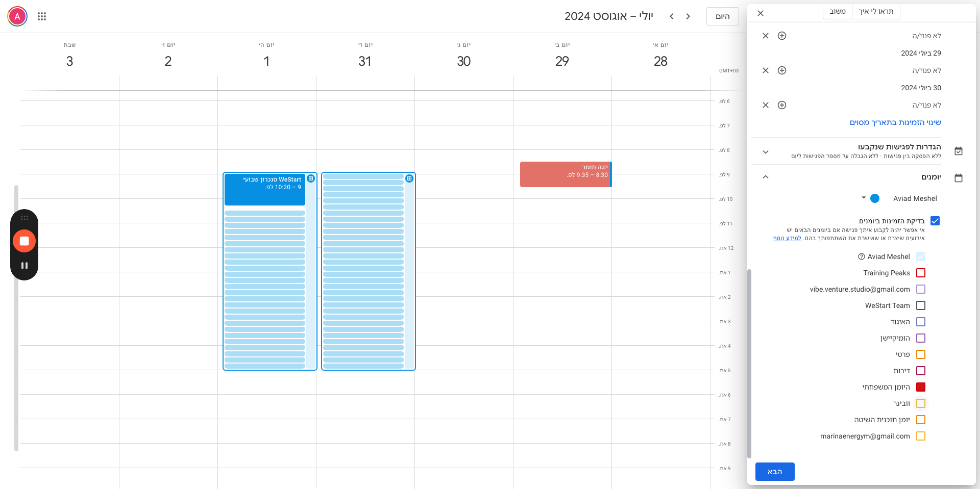Add a time slot in the top unavailable row
This screenshot has height=489, width=980.
click(782, 36)
